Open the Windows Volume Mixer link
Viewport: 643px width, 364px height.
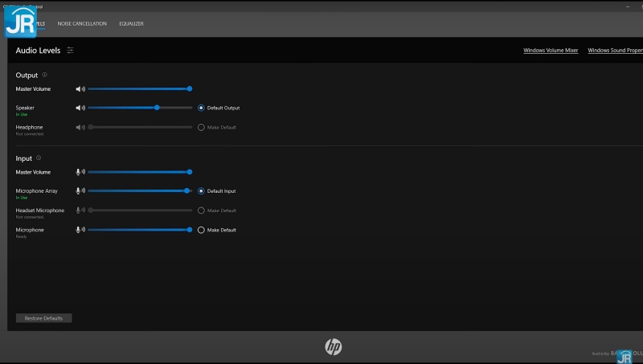(551, 50)
